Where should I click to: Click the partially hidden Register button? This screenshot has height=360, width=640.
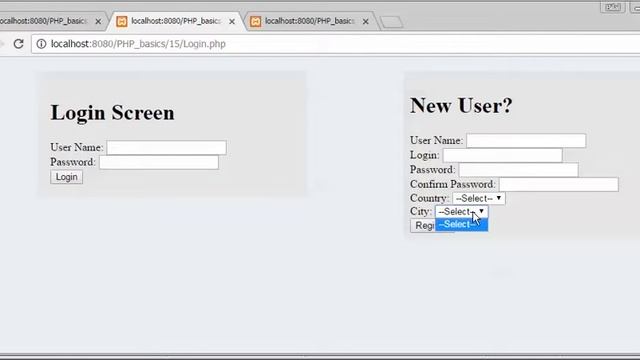pos(423,226)
